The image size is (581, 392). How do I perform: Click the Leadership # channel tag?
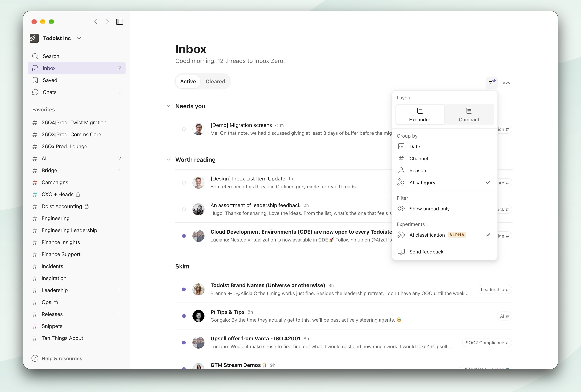[495, 289]
